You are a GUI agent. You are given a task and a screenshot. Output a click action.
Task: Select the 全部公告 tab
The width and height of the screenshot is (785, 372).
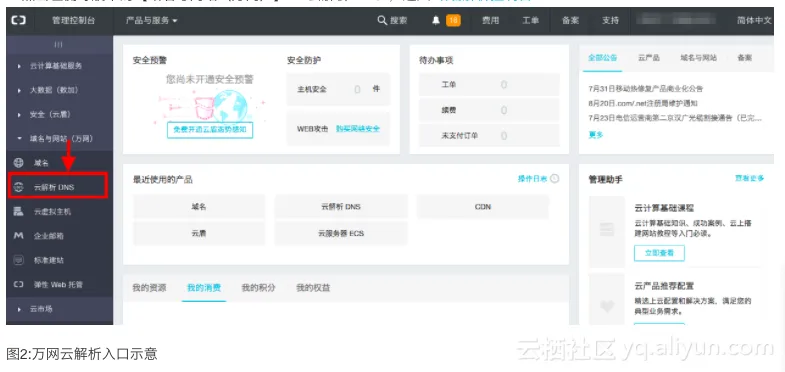pyautogui.click(x=602, y=58)
